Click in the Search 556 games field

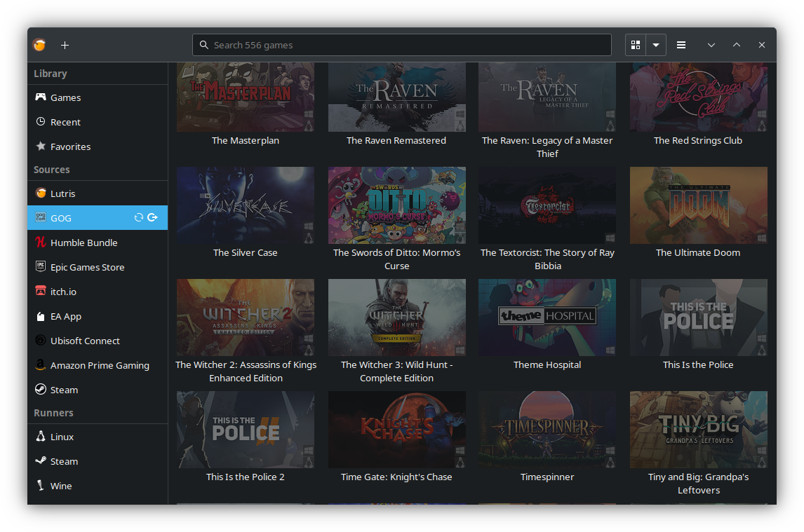coord(401,45)
